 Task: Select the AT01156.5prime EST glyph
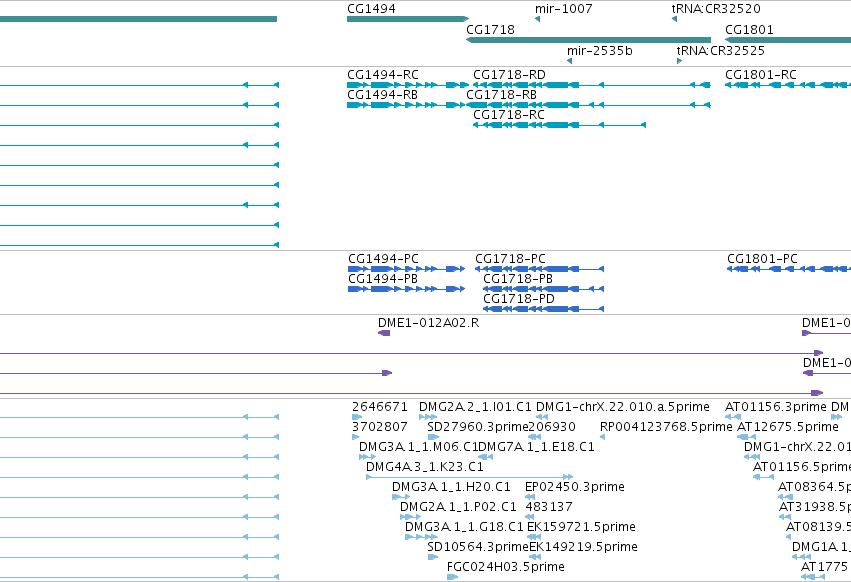click(763, 477)
